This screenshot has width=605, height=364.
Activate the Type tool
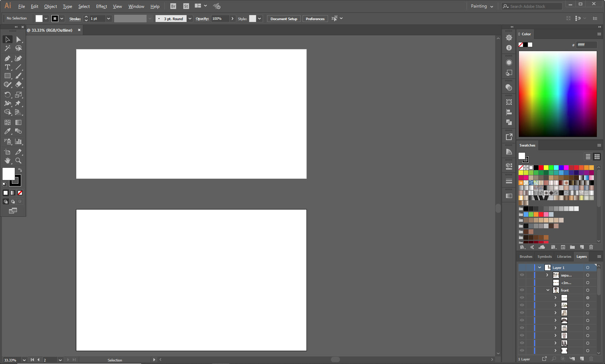coord(8,67)
